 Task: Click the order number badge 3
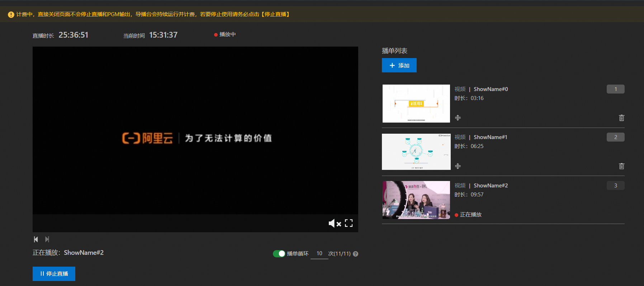pos(616,185)
